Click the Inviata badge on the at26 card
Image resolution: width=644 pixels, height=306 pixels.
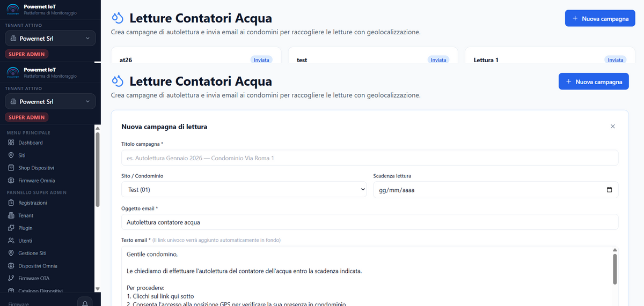coord(261,60)
